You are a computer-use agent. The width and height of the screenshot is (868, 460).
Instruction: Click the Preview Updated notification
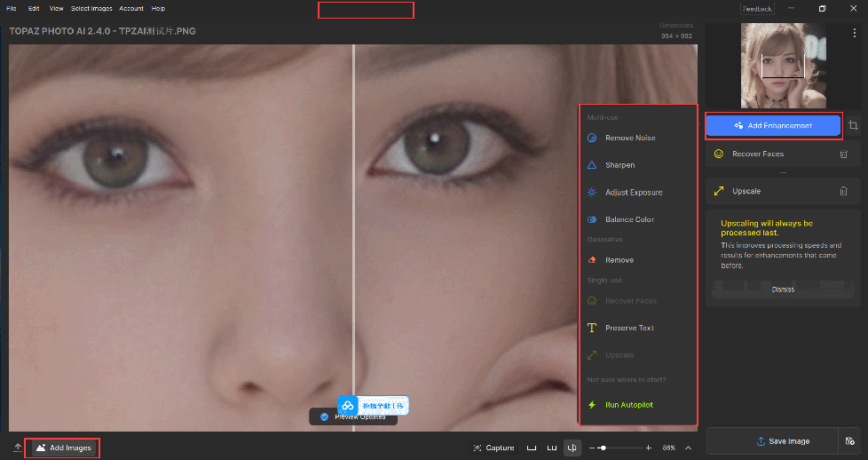[353, 416]
